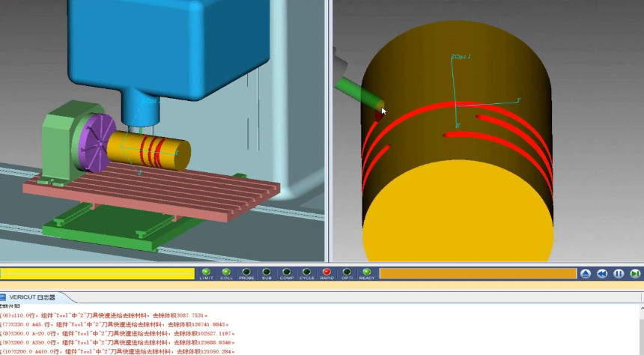Click the COLL collision indicator light
The height and width of the screenshot is (355, 644).
point(226,273)
